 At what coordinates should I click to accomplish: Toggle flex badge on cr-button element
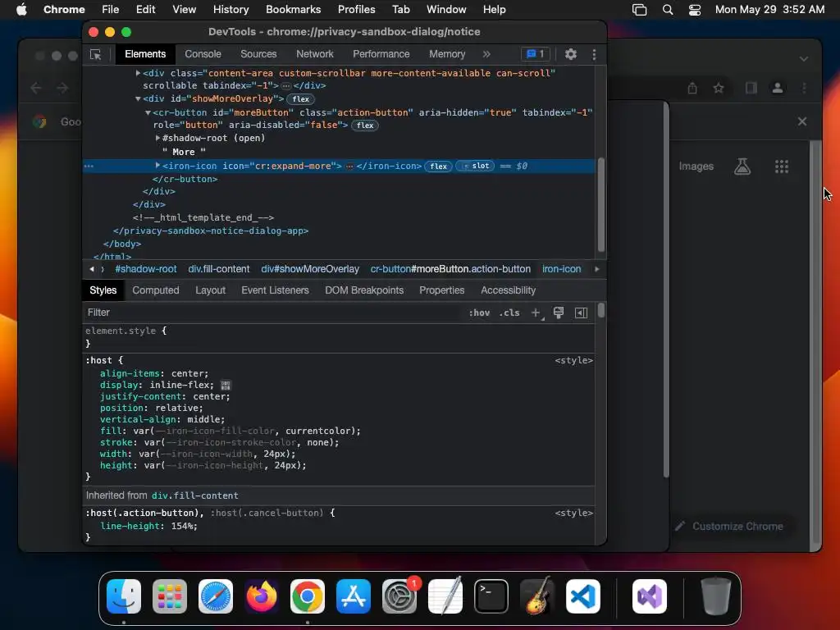[x=365, y=126]
